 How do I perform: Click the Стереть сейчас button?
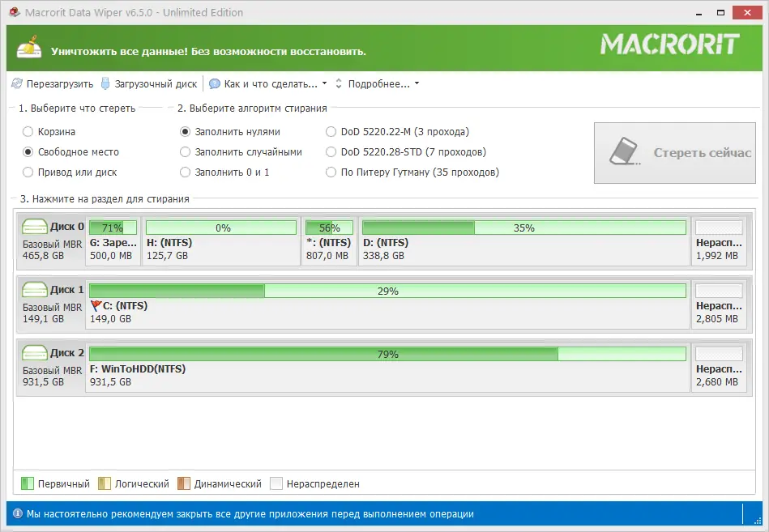tap(674, 153)
